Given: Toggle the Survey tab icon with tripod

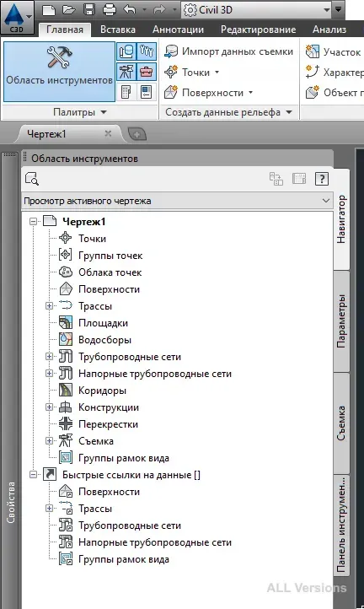Looking at the screenshot, I should click(126, 72).
